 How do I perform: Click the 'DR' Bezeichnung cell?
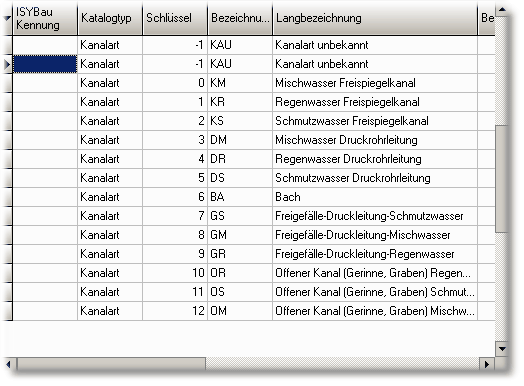pos(240,159)
